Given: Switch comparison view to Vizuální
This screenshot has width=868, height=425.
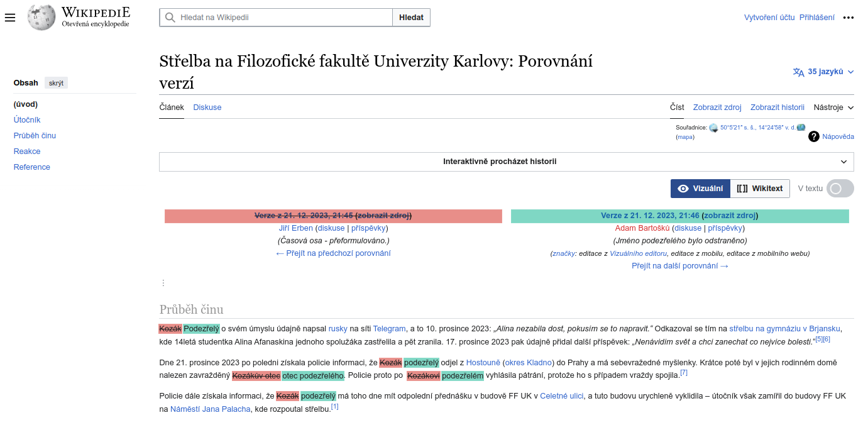Looking at the screenshot, I should point(700,188).
